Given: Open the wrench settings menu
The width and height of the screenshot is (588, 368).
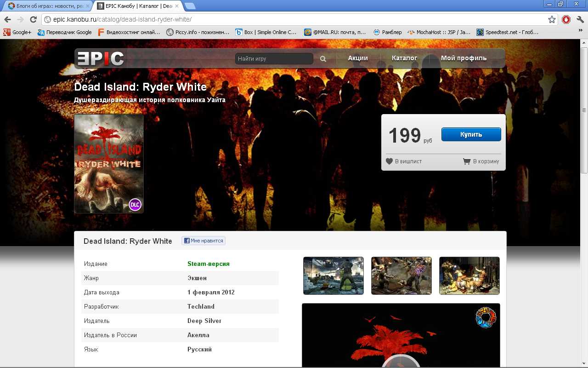Looking at the screenshot, I should (x=580, y=19).
